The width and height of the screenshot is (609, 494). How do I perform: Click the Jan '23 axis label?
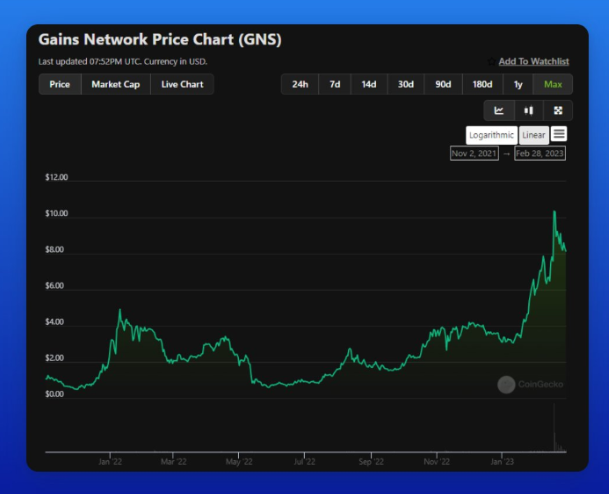tap(502, 462)
